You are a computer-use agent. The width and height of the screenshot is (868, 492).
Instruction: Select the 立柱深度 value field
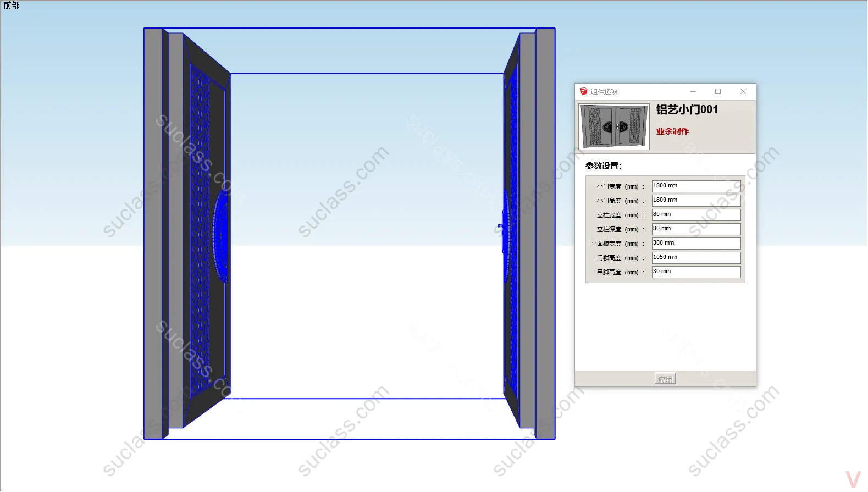[696, 229]
